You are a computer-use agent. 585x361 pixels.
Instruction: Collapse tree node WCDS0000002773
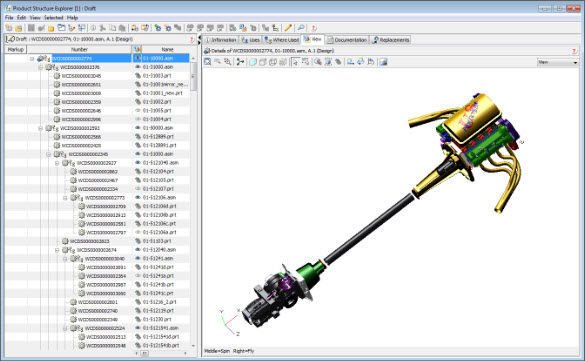tap(65, 198)
